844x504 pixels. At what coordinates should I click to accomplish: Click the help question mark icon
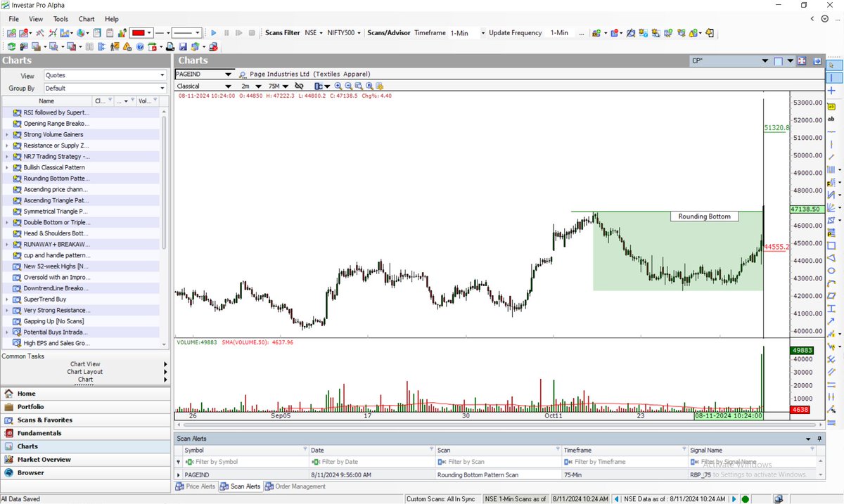tap(140, 46)
